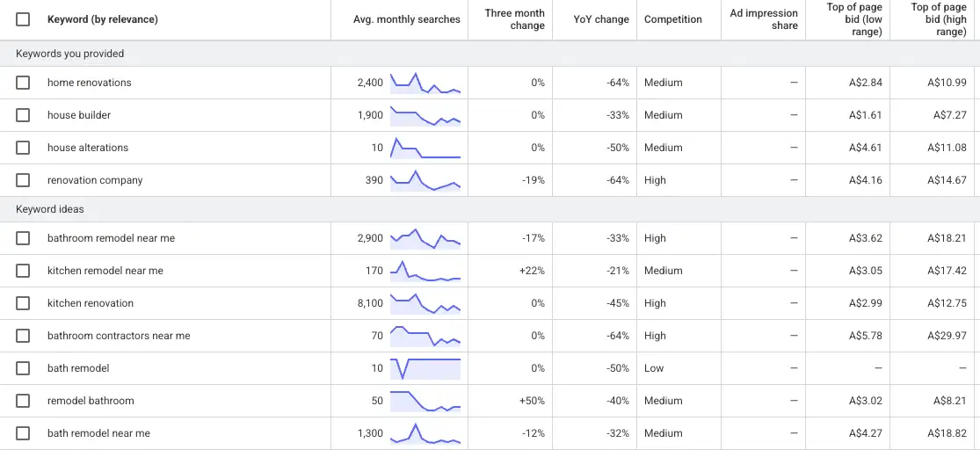Click the -17% three month change value

tap(534, 238)
